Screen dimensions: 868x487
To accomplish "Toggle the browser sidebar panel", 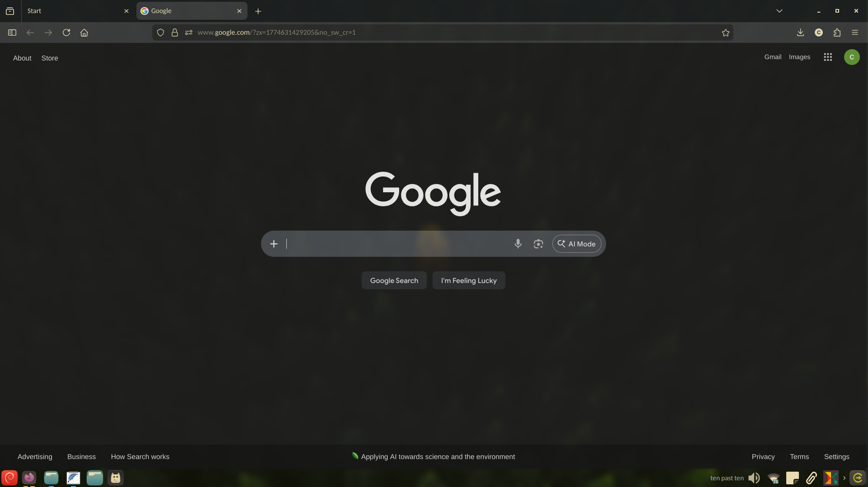I will [12, 33].
